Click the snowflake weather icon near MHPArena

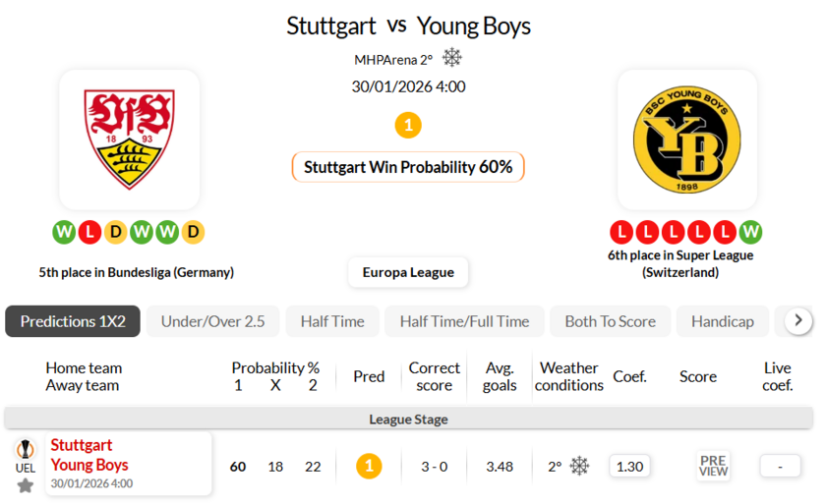pyautogui.click(x=452, y=58)
